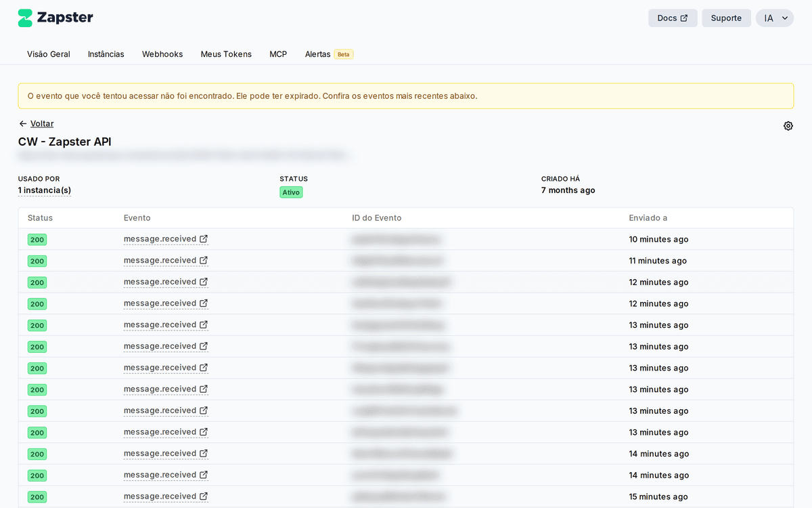Screen dimensions: 812x508
Task: Open the external link icon in the last visible row
Action: (204, 496)
